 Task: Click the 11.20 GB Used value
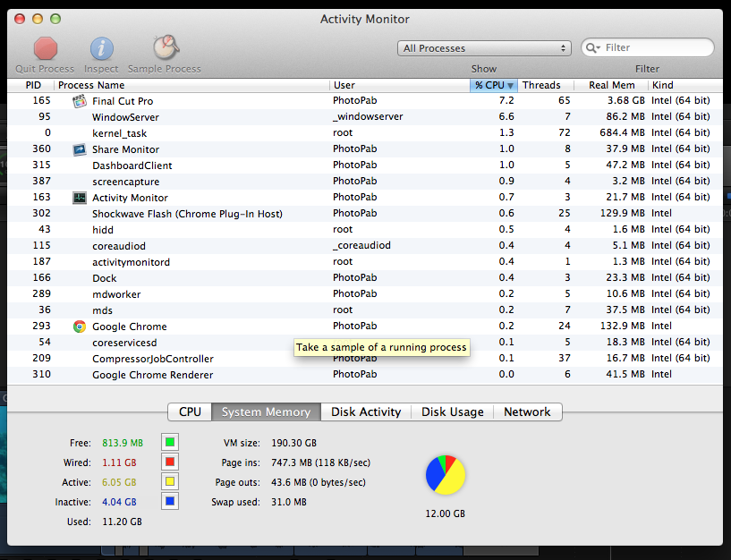[x=123, y=522]
